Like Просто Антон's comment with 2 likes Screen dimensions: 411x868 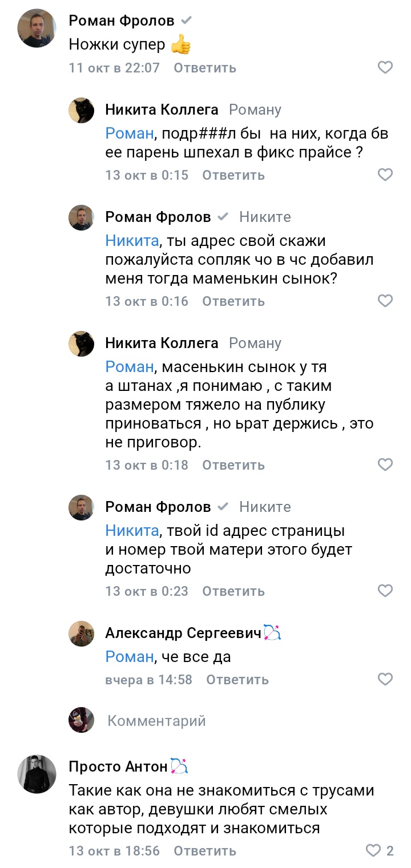point(373,850)
